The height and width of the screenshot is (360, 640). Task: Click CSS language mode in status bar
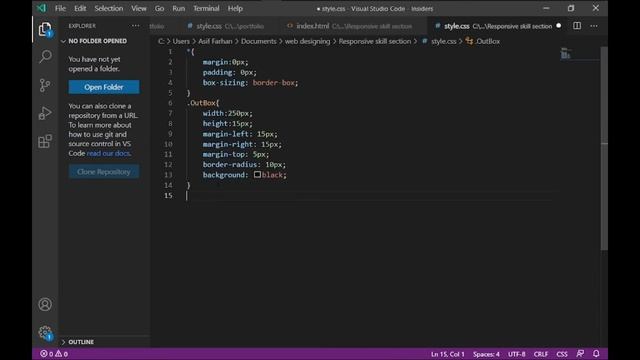562,354
